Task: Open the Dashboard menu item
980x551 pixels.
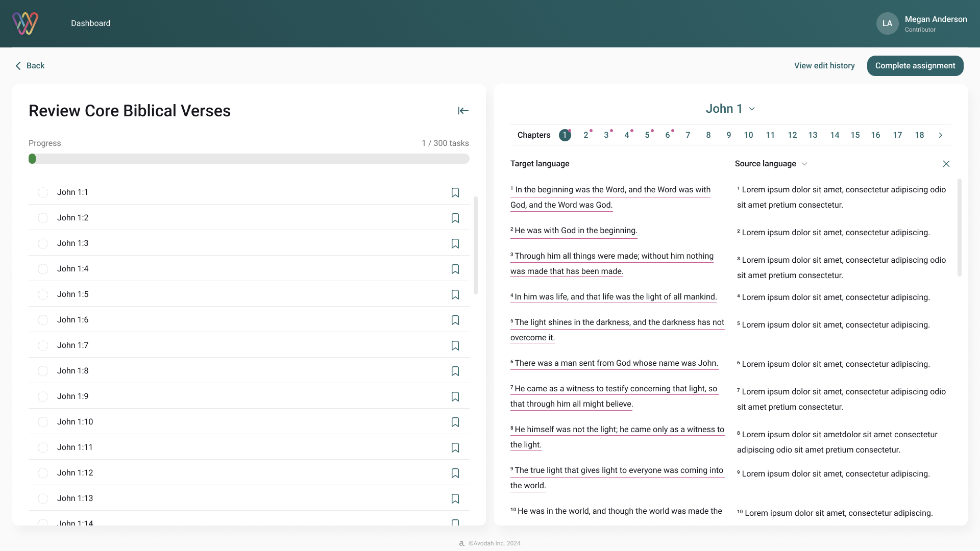Action: click(x=90, y=23)
